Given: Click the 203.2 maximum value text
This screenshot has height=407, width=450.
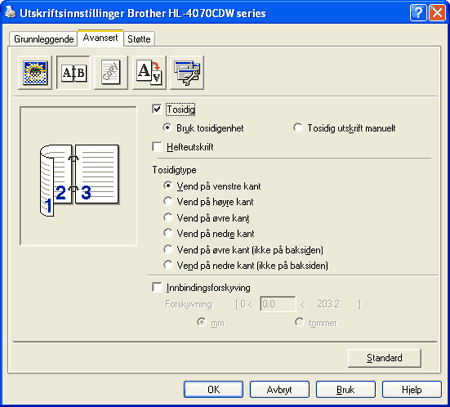Looking at the screenshot, I should (x=328, y=304).
